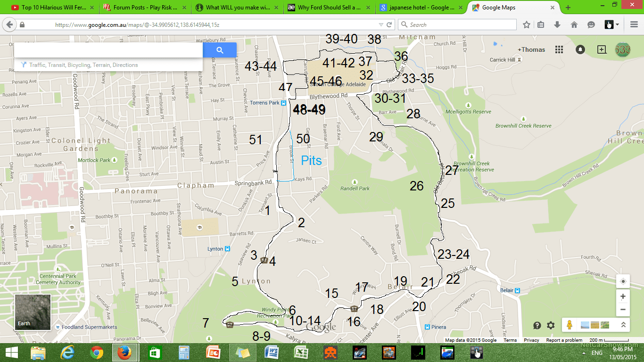Click the Foodland Supermarkets shopping icon

pyautogui.click(x=57, y=327)
